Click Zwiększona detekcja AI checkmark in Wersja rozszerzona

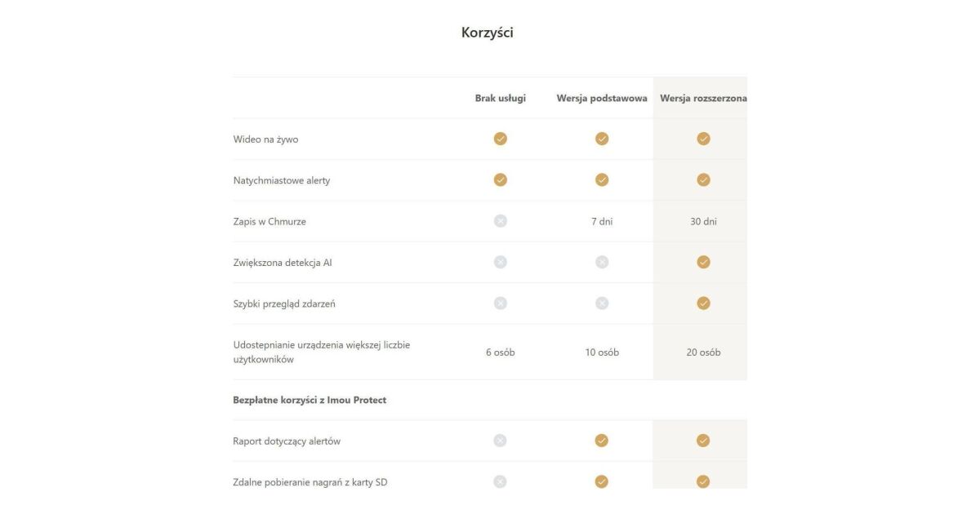[x=703, y=262]
